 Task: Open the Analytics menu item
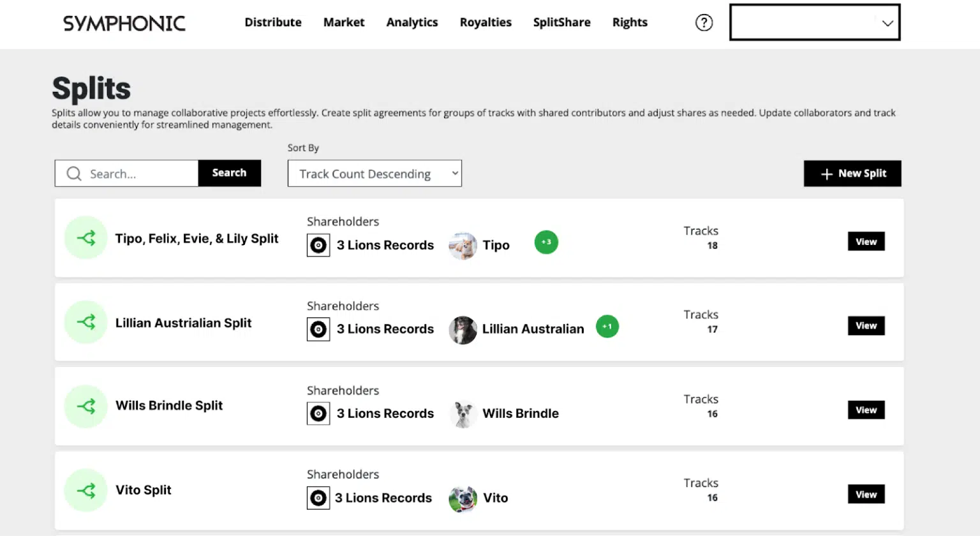pyautogui.click(x=412, y=22)
